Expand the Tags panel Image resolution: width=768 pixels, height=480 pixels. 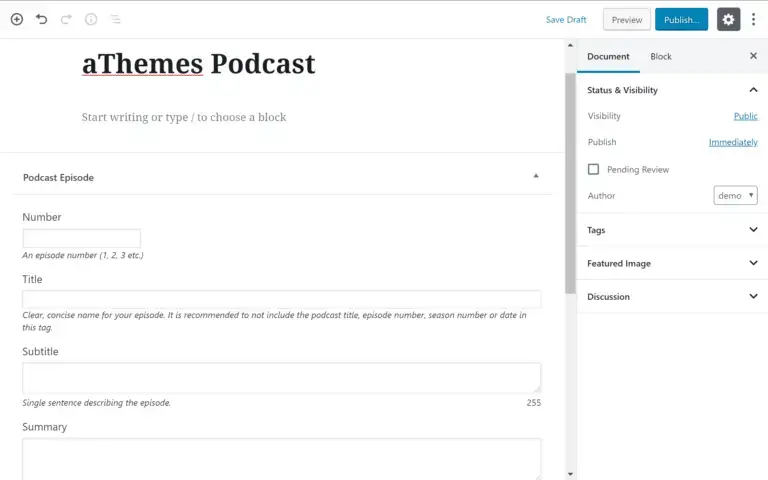coord(672,230)
